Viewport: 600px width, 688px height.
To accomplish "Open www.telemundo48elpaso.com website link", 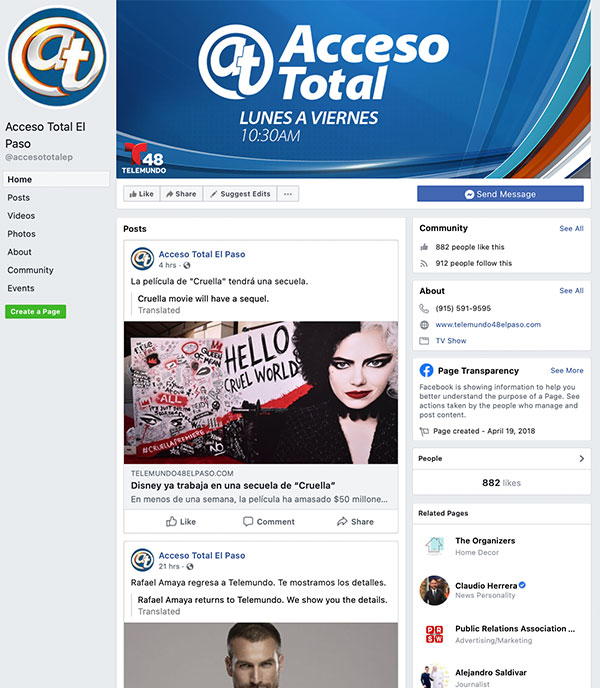I will (488, 325).
